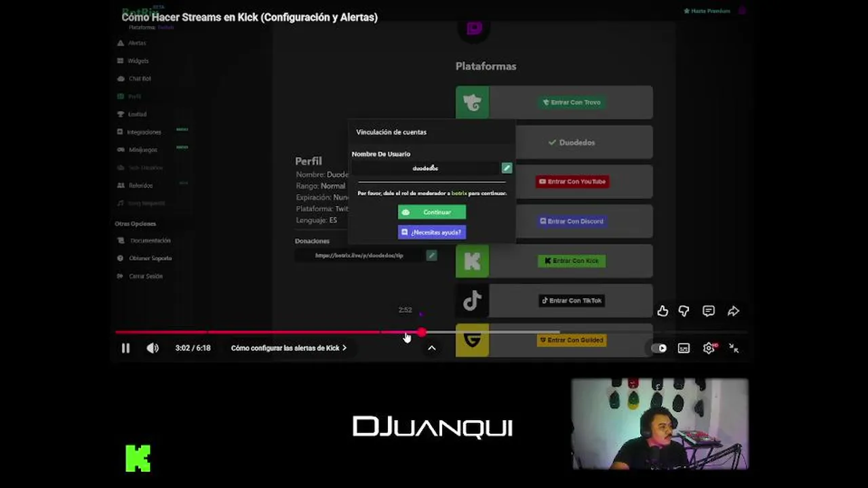Click the yellow Guilded platform icon
This screenshot has height=488, width=868.
pos(472,340)
